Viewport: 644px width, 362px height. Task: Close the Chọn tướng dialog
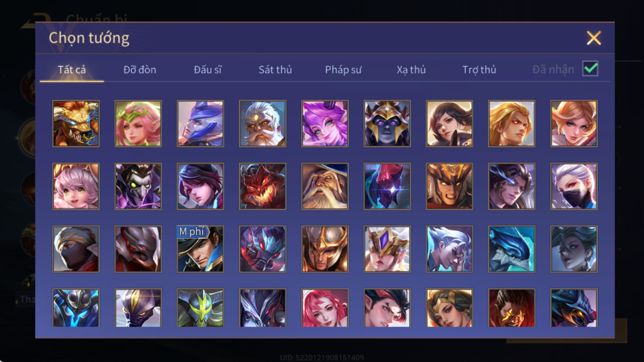(594, 38)
